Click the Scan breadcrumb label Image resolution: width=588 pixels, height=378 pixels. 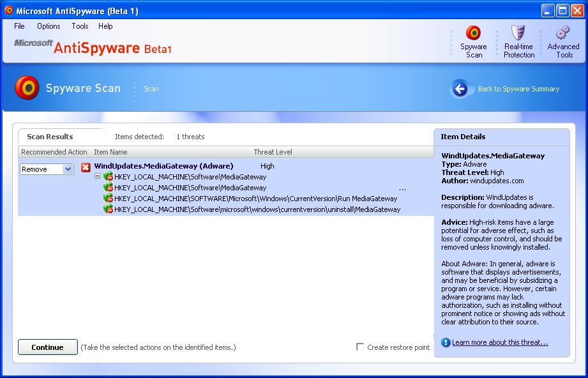151,89
